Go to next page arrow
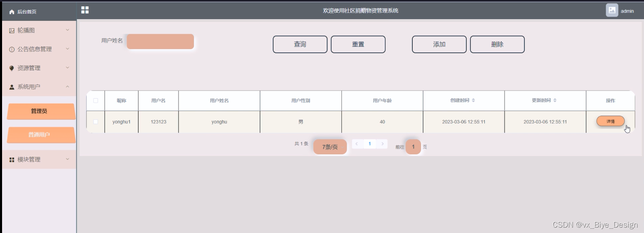Viewport: 644px width, 233px height. coord(382,144)
